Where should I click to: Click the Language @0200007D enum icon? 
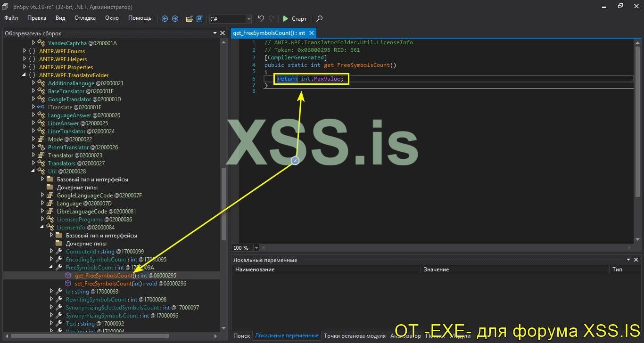click(x=50, y=204)
